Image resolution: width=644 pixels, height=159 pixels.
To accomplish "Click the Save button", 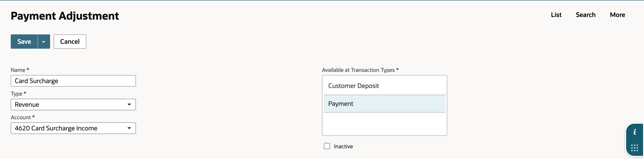I will click(24, 42).
